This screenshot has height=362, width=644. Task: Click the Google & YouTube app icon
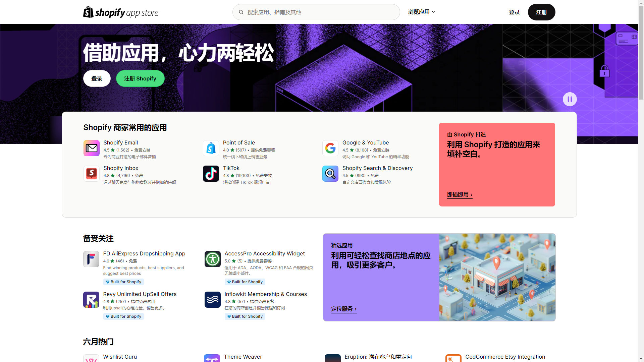330,148
